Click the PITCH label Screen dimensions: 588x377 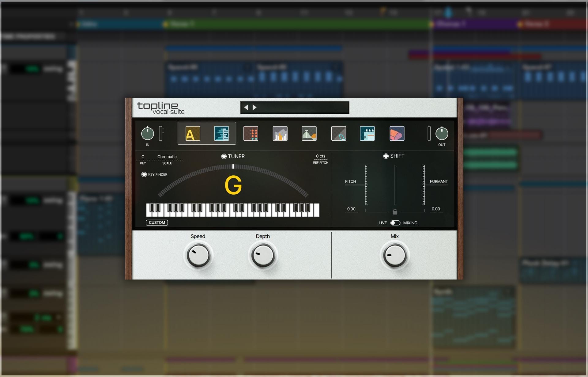[x=350, y=181]
